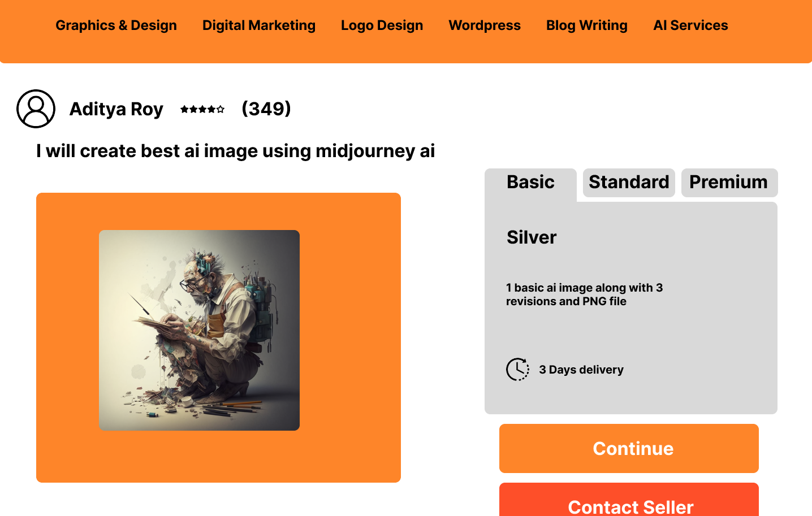Go to Logo Design category
This screenshot has width=812, height=516.
(x=382, y=25)
